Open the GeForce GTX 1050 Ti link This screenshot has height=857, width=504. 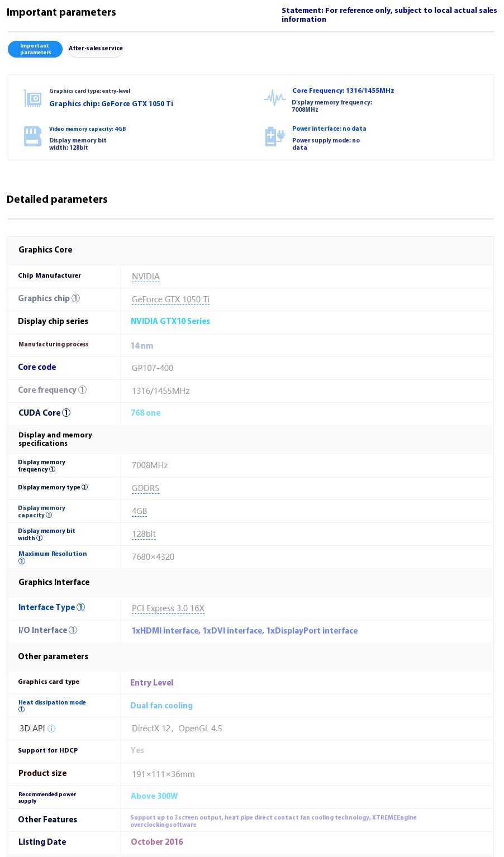[170, 299]
